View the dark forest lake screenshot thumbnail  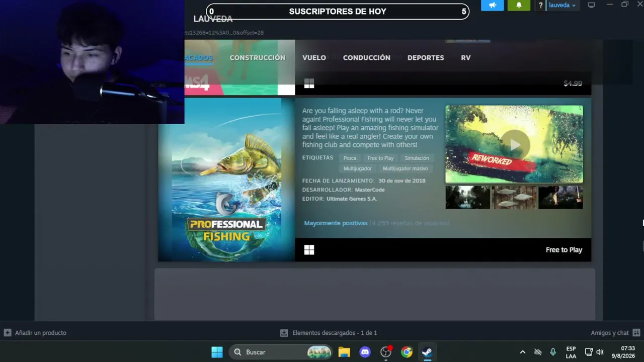(467, 197)
